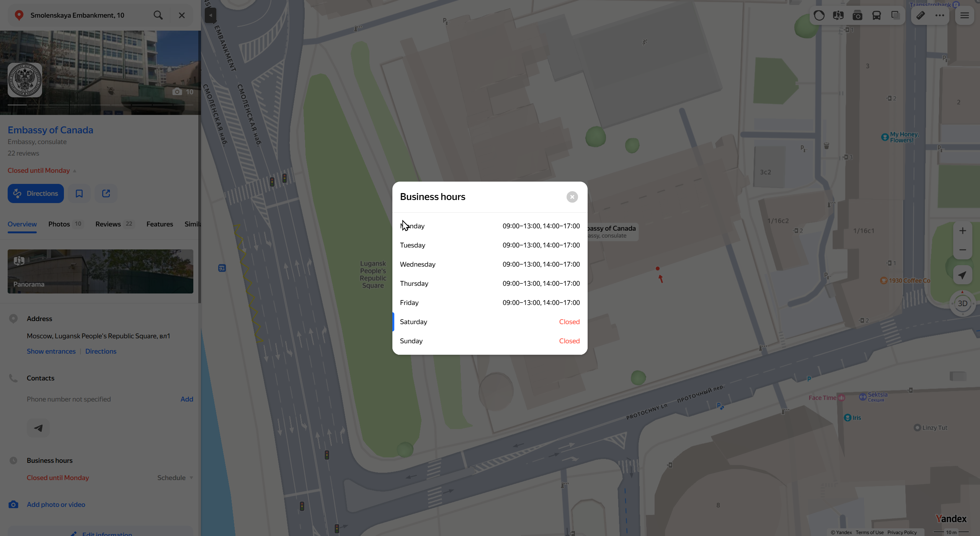Click the red location pin icon
Screen dimensions: 980x536
(19, 15)
